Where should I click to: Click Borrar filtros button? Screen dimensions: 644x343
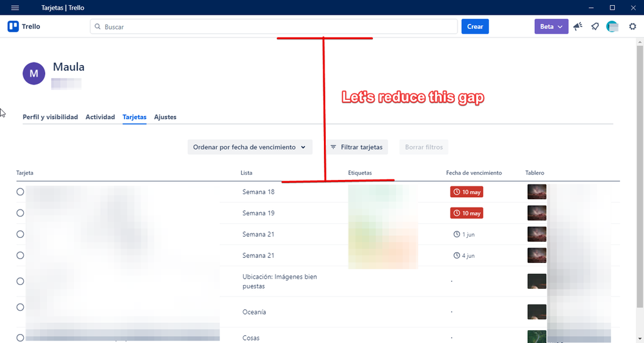coord(423,147)
